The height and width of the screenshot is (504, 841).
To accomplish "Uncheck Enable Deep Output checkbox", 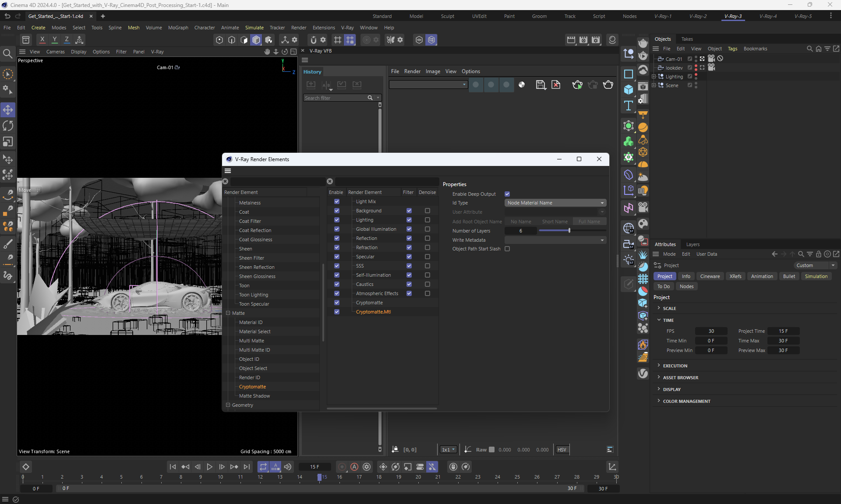I will [507, 194].
